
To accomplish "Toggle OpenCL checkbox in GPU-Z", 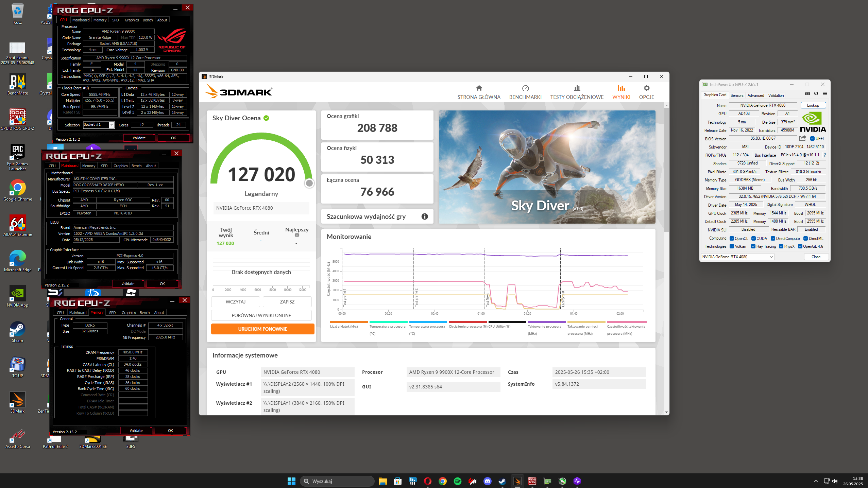I will (x=732, y=239).
